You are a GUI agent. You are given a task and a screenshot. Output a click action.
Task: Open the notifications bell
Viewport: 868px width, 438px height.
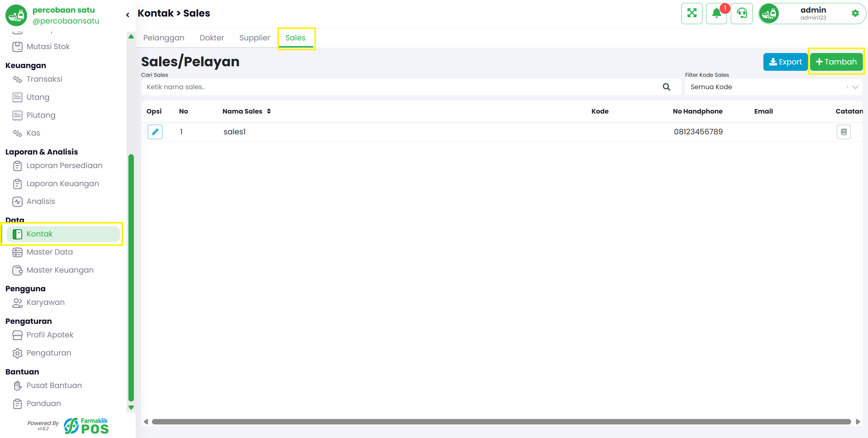[716, 14]
